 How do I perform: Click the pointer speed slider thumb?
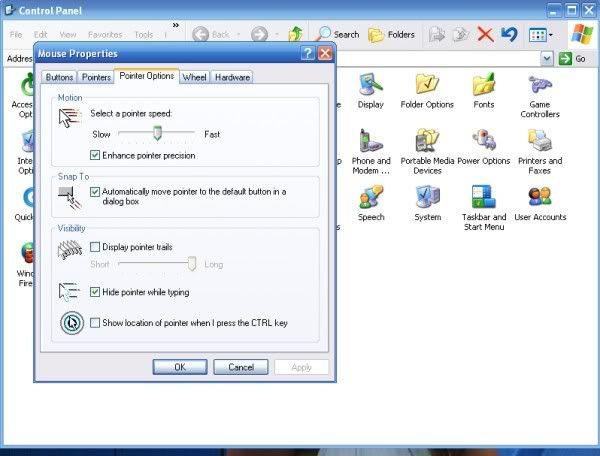[157, 133]
